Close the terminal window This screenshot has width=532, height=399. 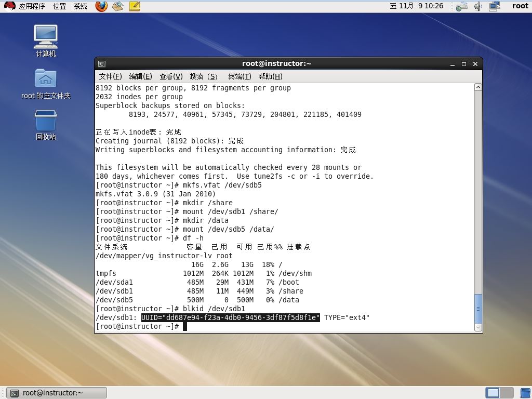coord(475,64)
